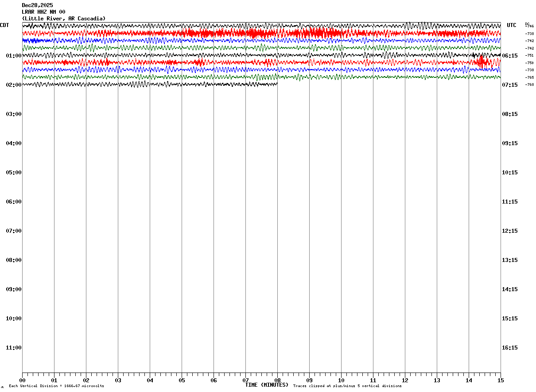Screen dimensions: 536x392
Task: Click minute label "01" on the time axis
Action: 54,380
